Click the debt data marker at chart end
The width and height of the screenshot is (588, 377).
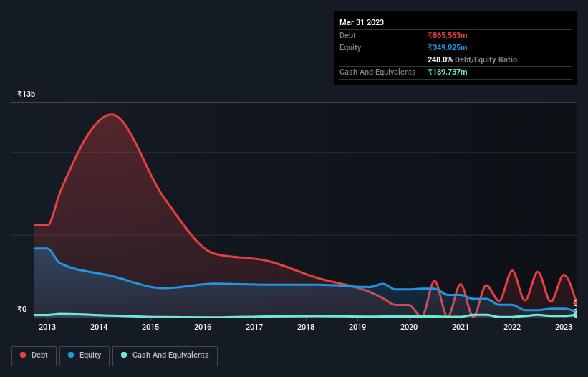[x=576, y=303]
